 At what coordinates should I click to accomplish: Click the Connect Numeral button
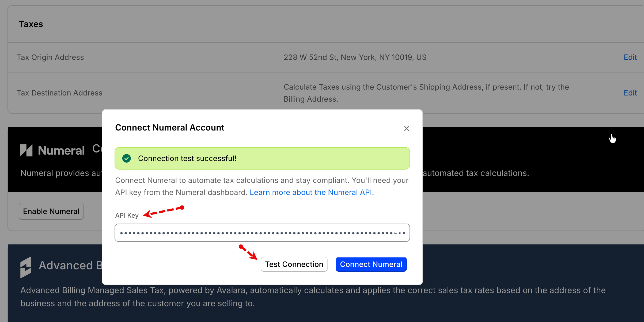[x=371, y=264]
